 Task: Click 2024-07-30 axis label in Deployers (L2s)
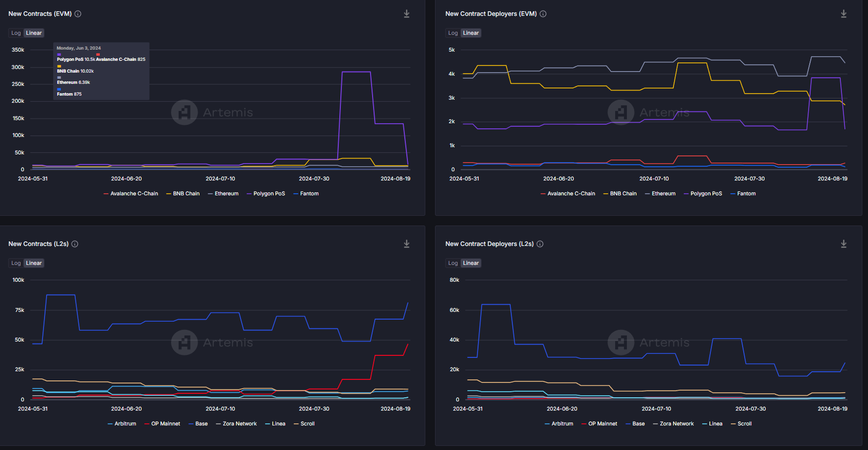pos(751,409)
